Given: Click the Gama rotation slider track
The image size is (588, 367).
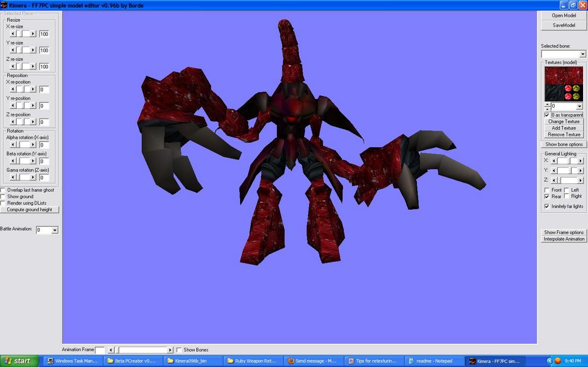Looking at the screenshot, I should tap(23, 177).
